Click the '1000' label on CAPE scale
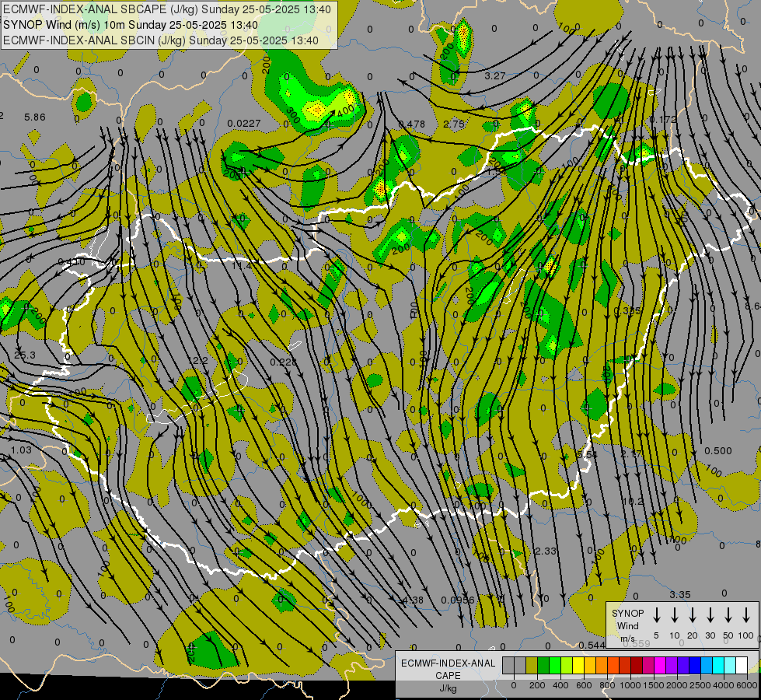This screenshot has width=761, height=700. tap(630, 685)
